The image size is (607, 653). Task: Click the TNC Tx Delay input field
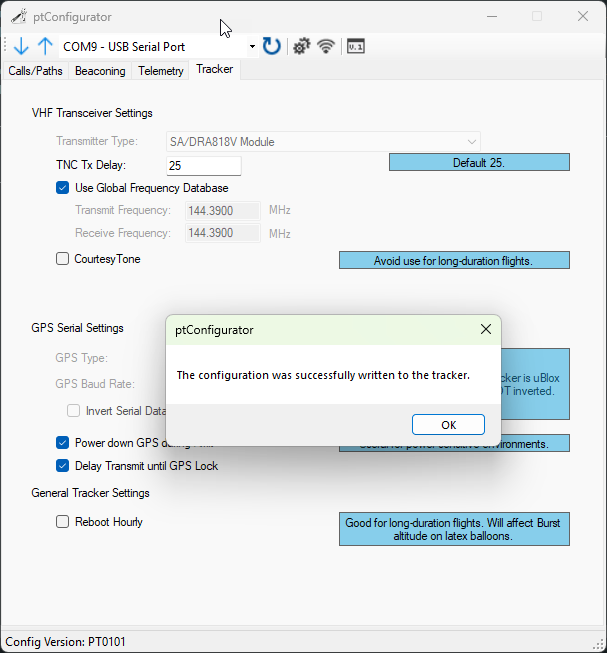[204, 166]
